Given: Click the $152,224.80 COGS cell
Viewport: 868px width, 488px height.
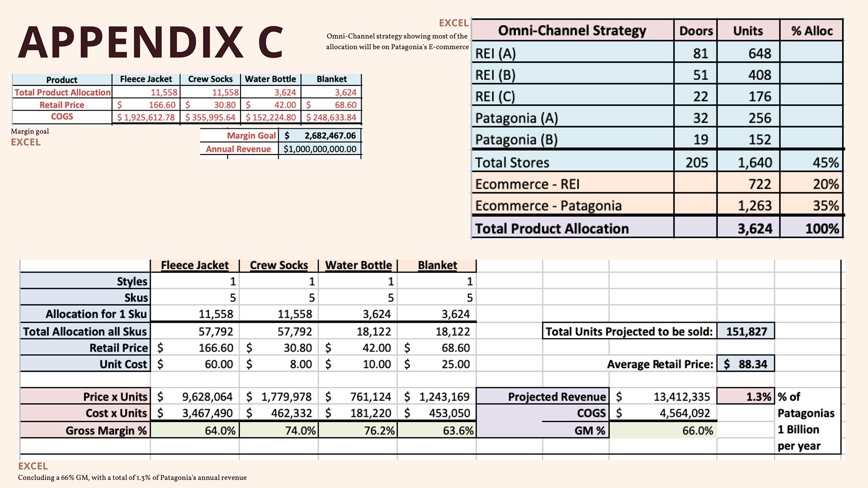Looking at the screenshot, I should point(271,117).
